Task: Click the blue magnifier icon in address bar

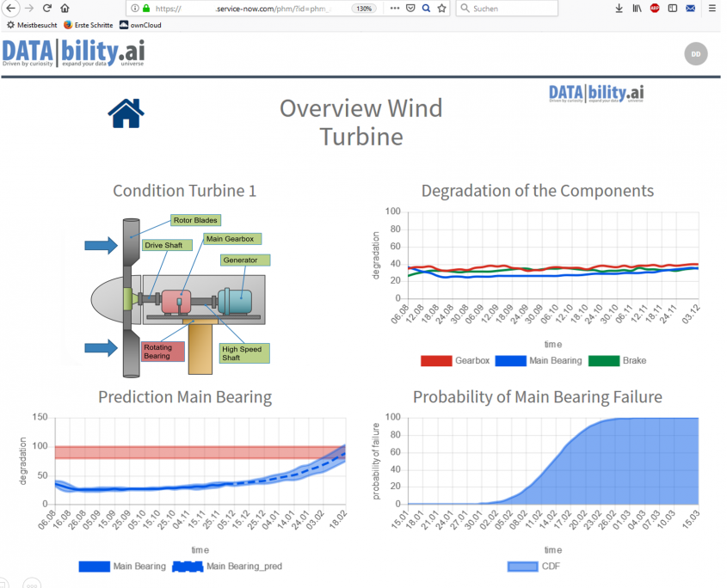Action: [426, 9]
